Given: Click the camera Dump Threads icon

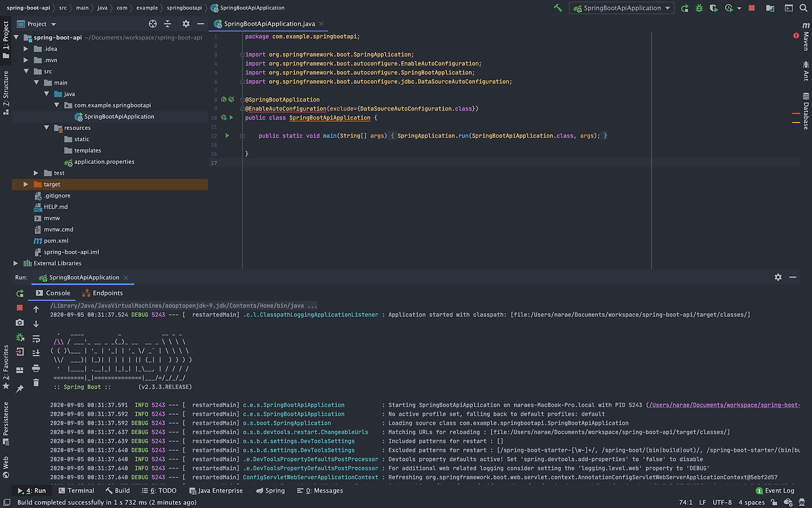Looking at the screenshot, I should point(20,323).
